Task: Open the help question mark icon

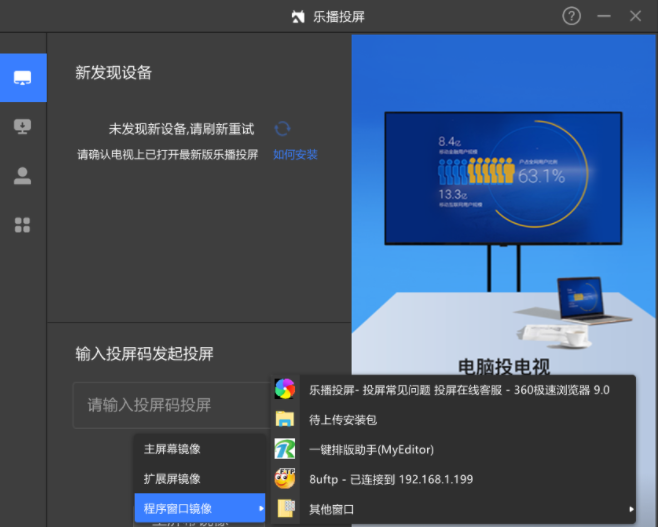Action: 571,16
